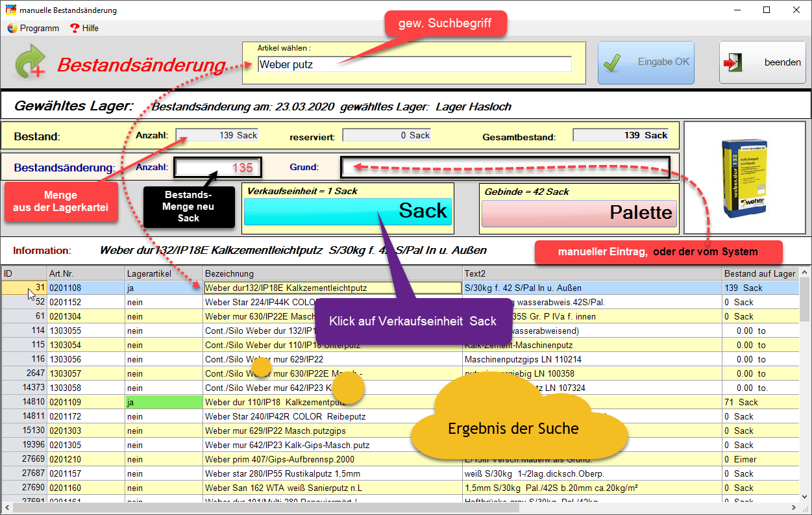Select article number 1303058
This screenshot has height=515, width=812.
pos(86,388)
